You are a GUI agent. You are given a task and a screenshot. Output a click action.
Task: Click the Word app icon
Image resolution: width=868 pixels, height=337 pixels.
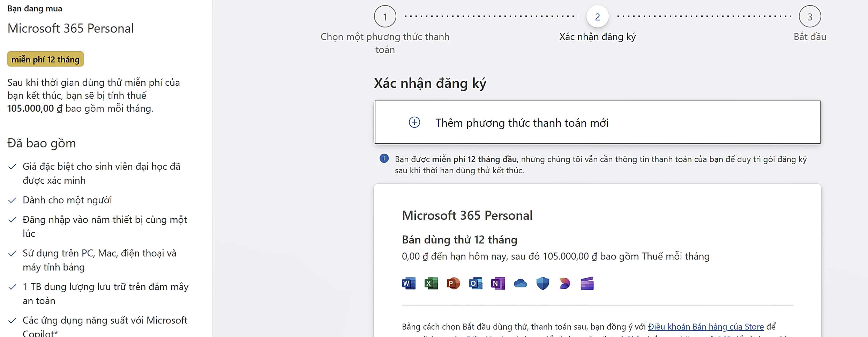point(409,283)
